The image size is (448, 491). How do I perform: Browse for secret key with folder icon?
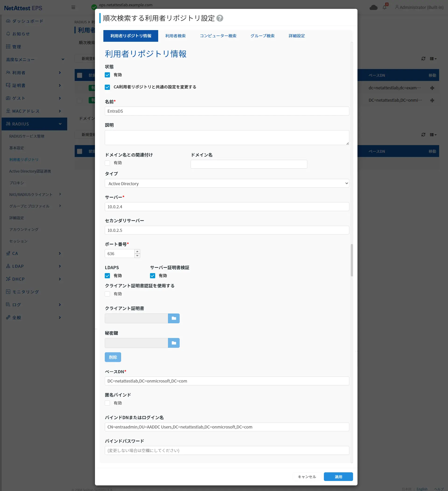coord(174,343)
